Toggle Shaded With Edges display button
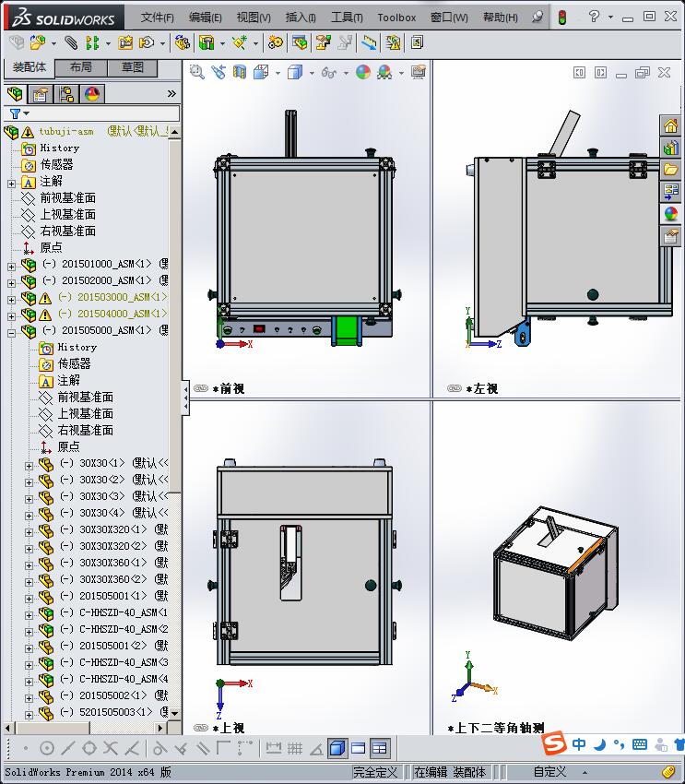 [337, 748]
